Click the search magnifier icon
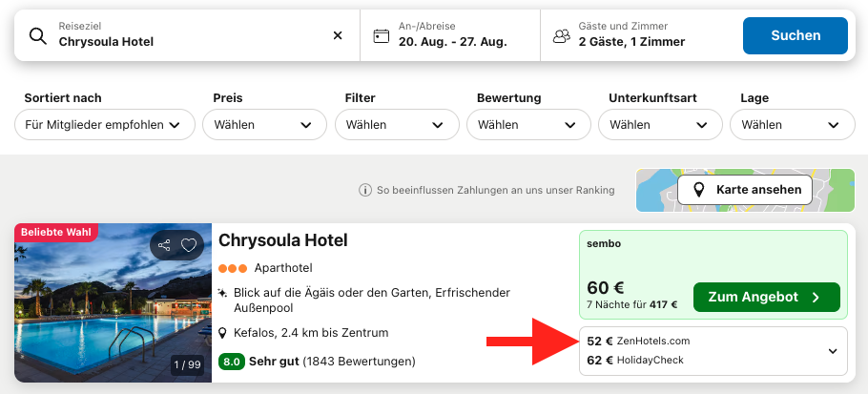Screen dimensions: 868x394 point(37,36)
